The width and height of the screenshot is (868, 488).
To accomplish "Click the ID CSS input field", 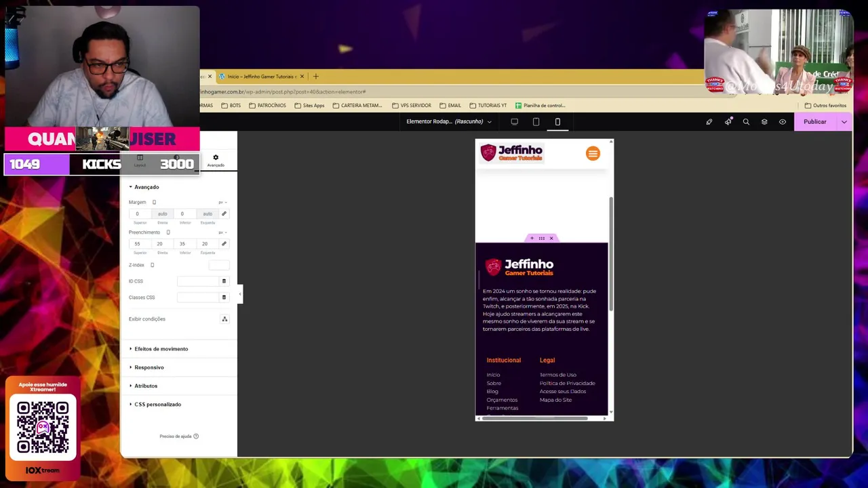I will point(198,281).
